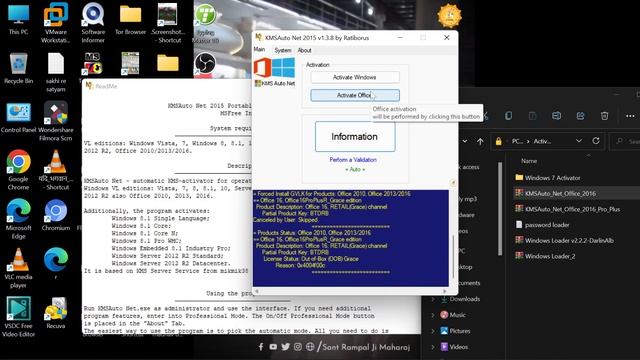Screen dimensions: 640x360
Task: Click the Activate Office button
Action: point(355,95)
